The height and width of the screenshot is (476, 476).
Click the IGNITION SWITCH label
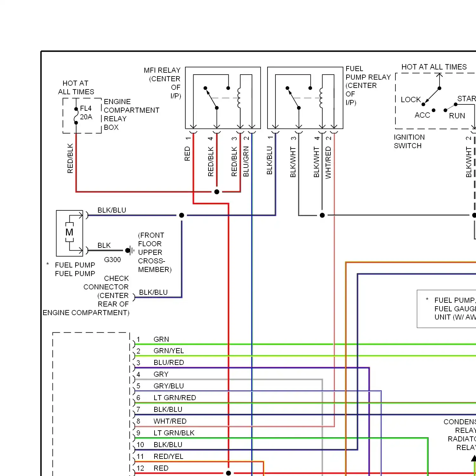pos(409,141)
